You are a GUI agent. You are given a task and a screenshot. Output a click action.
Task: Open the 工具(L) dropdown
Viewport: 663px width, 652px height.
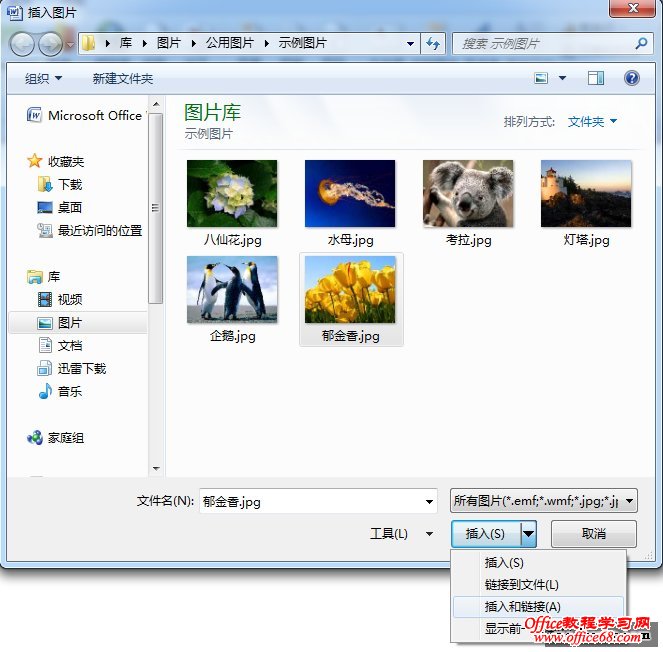click(x=401, y=534)
